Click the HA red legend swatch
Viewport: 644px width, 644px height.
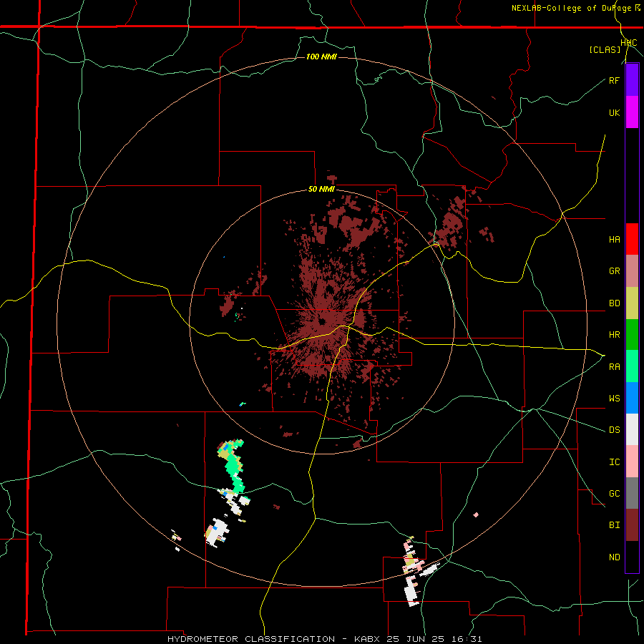[x=632, y=239]
